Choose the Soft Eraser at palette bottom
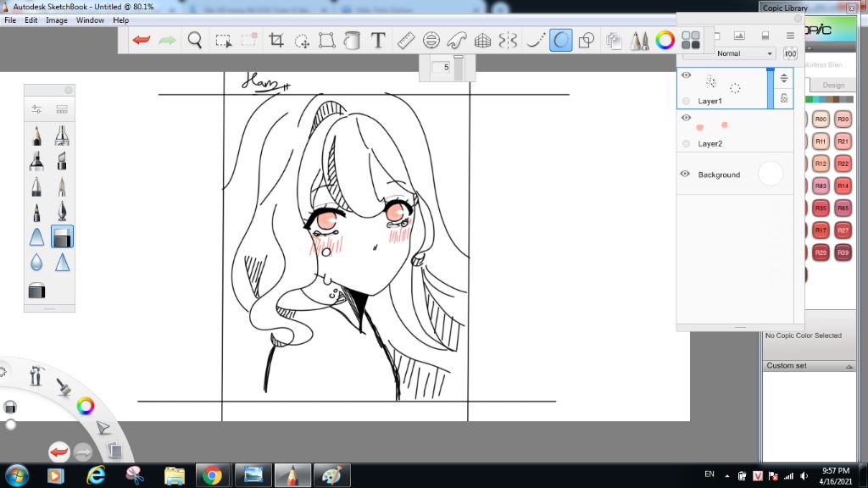 click(x=36, y=291)
